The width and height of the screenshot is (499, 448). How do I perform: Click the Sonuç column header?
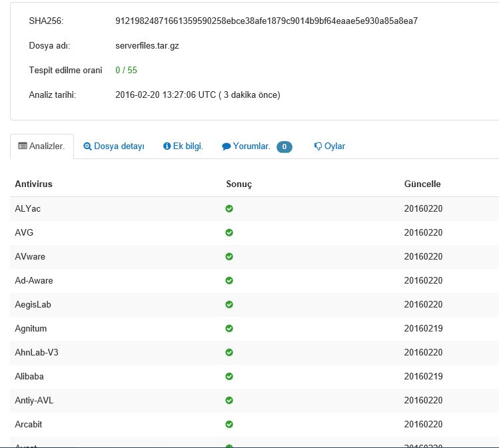point(239,184)
